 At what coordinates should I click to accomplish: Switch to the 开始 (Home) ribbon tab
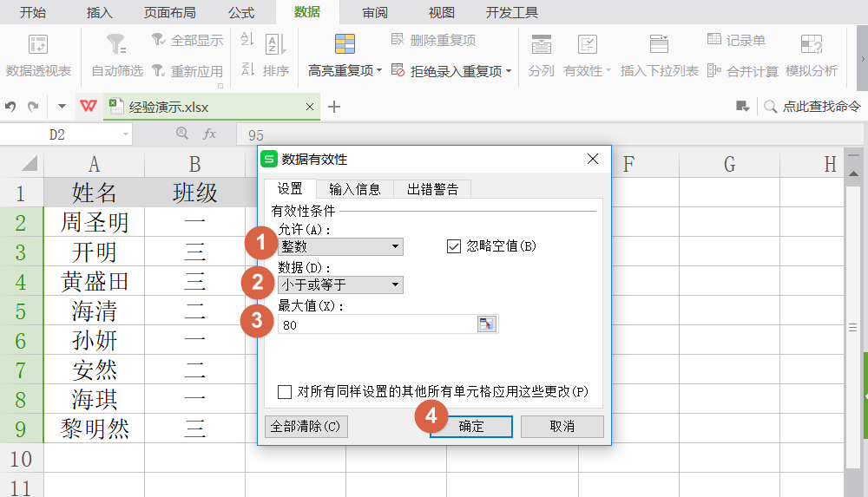coord(33,12)
